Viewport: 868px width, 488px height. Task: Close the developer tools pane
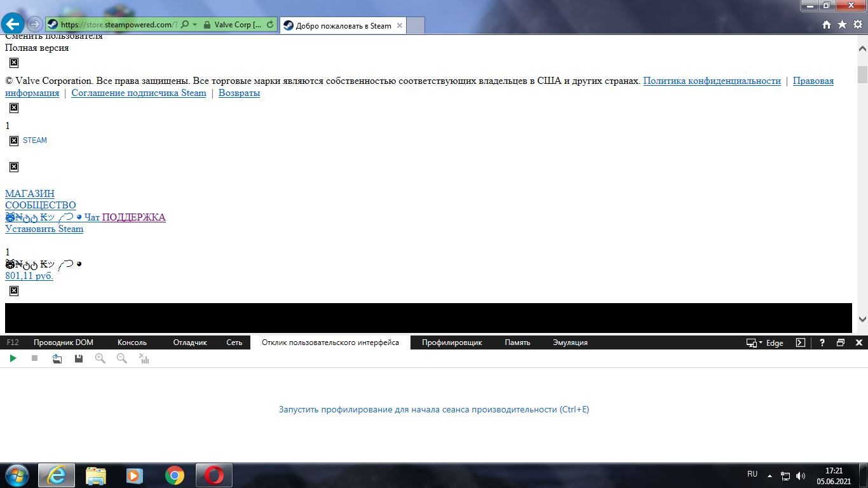pos(859,342)
